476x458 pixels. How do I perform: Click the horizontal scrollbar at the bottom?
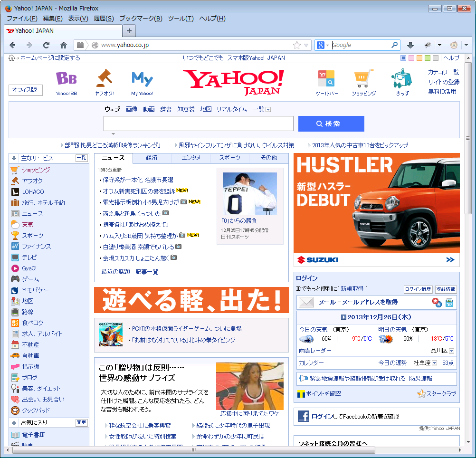click(193, 450)
